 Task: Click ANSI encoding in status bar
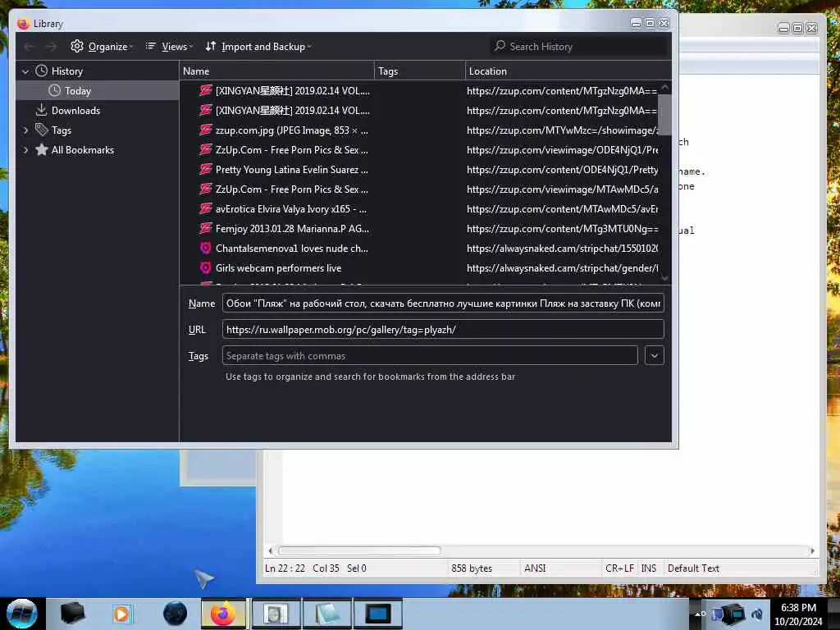(x=535, y=568)
